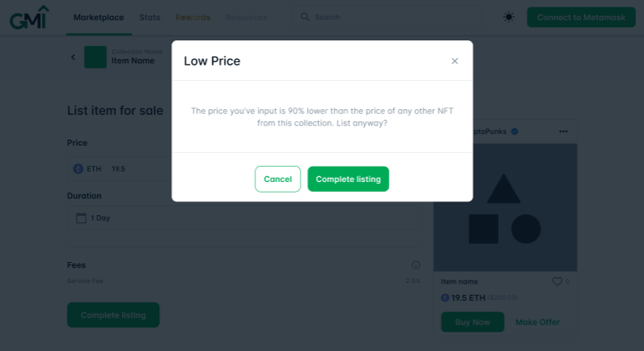
Task: Click the Make Offer link
Action: (x=537, y=322)
